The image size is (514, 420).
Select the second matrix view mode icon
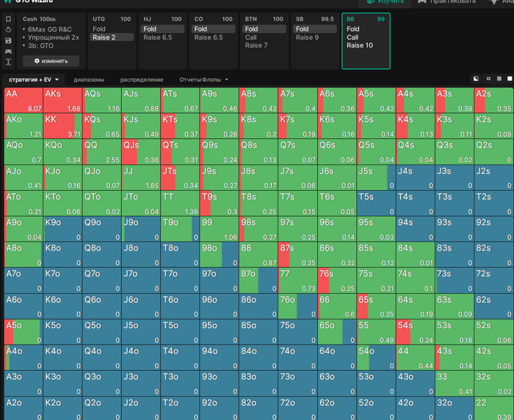click(x=488, y=79)
